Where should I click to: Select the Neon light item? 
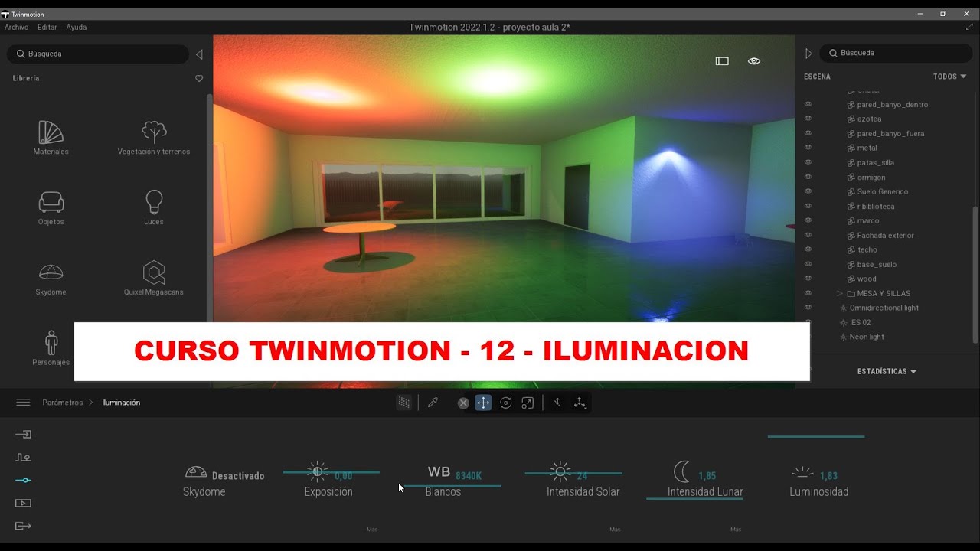click(x=867, y=337)
